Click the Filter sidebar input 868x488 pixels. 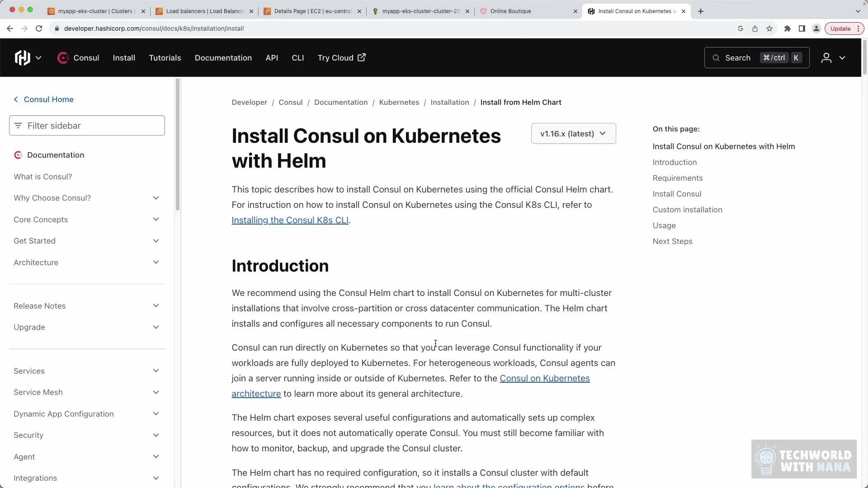click(87, 126)
